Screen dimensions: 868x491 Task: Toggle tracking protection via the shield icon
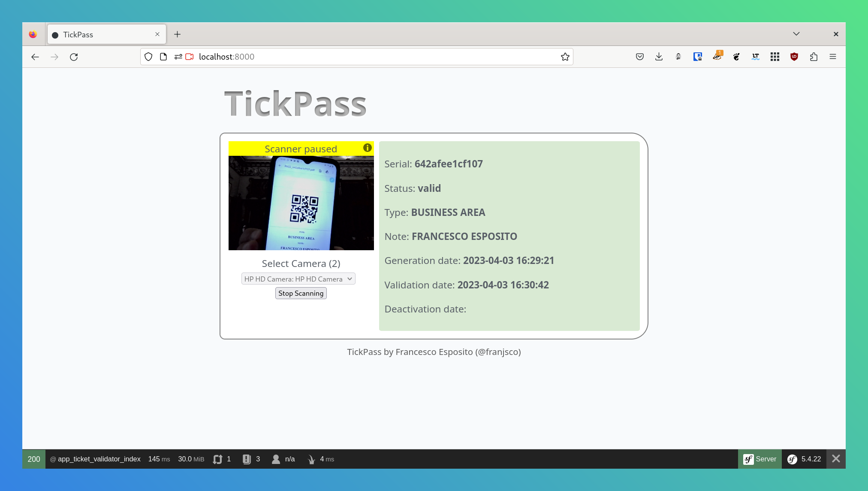tap(148, 56)
